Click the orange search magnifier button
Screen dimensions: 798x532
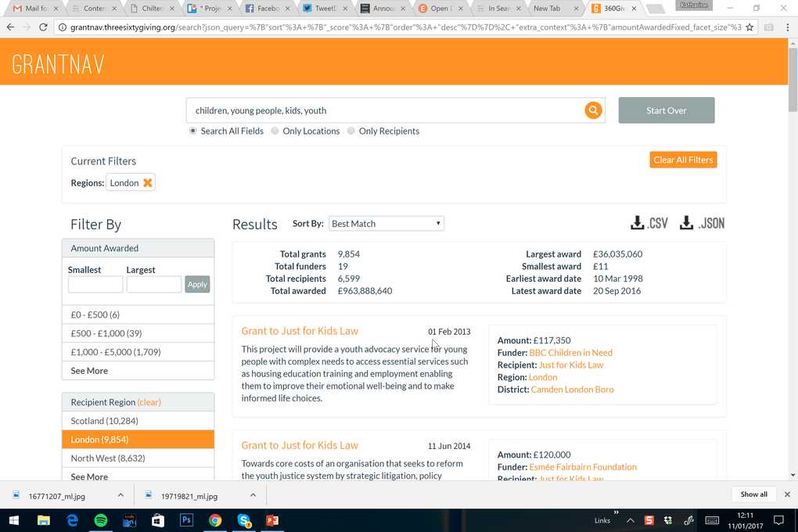click(x=593, y=110)
